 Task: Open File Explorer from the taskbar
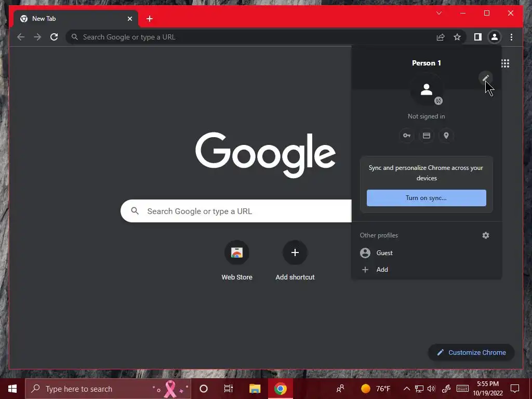coord(255,389)
